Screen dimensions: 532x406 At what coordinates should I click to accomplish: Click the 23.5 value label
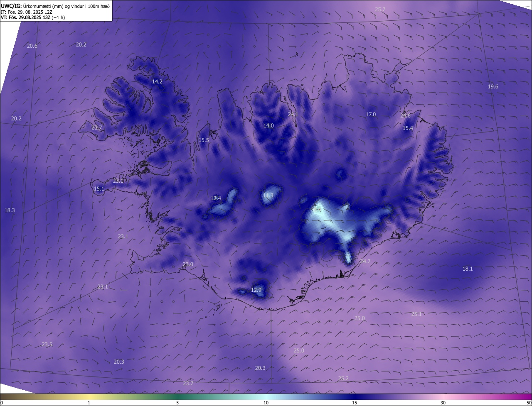tap(47, 344)
